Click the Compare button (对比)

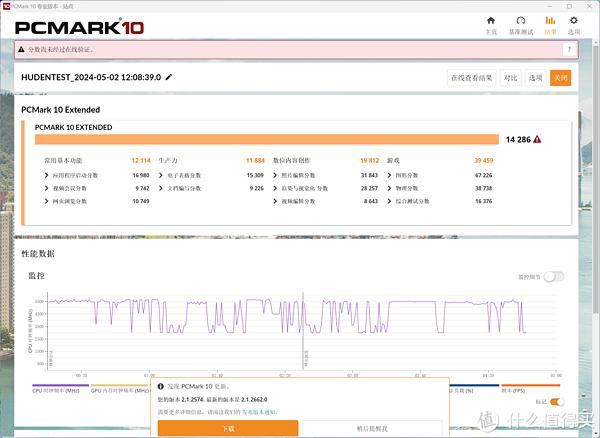pyautogui.click(x=510, y=78)
